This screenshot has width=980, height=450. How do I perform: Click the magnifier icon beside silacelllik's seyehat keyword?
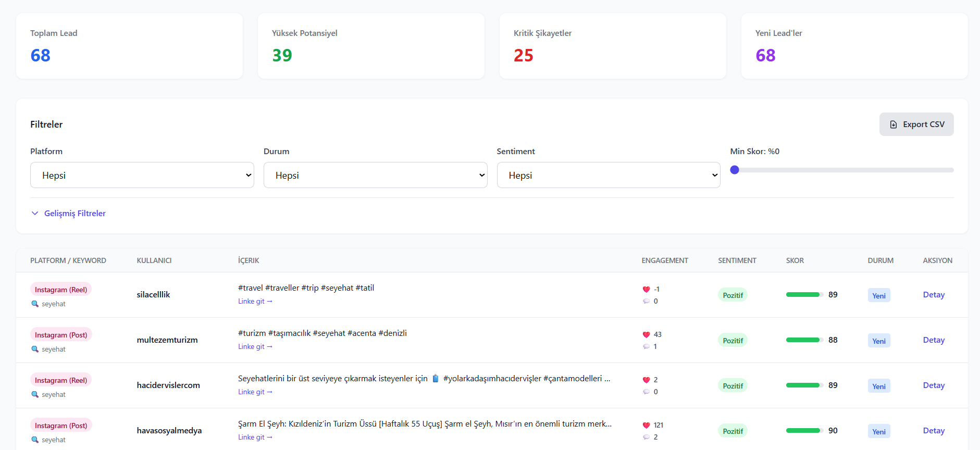pos(35,304)
